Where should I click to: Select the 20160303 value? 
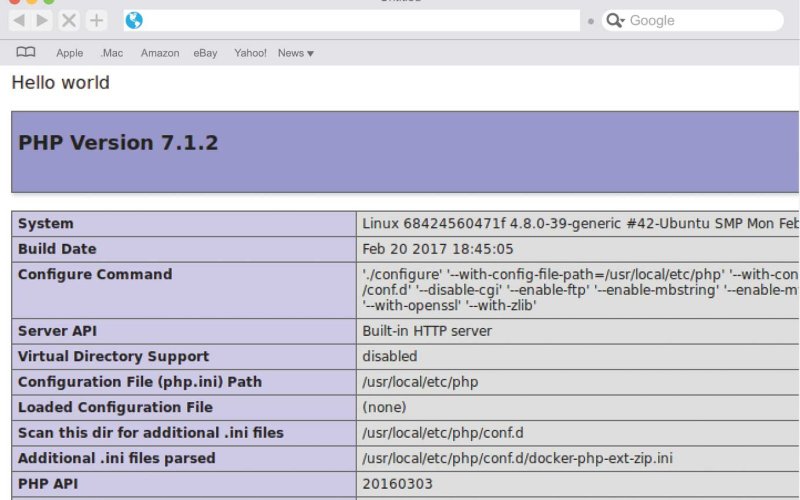tap(397, 484)
